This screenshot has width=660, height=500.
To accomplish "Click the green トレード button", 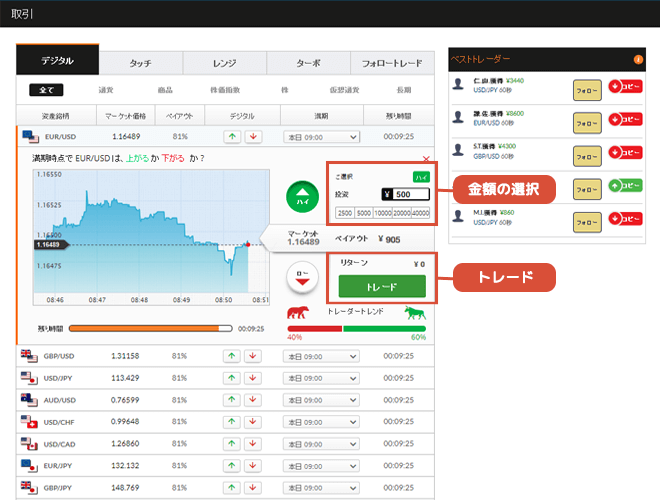I will coord(382,287).
